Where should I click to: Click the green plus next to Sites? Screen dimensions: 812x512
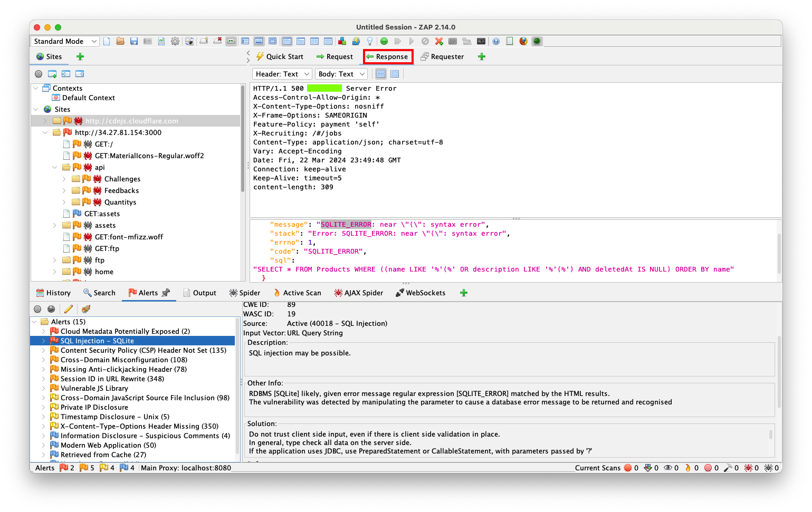80,56
